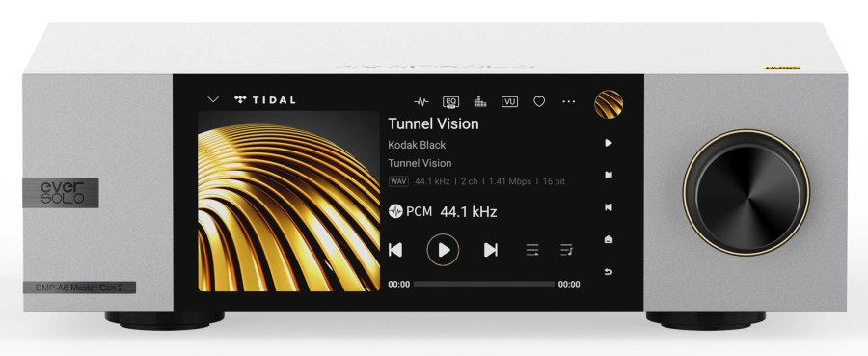Screen dimensions: 868x356
Task: Click the playback progress bar
Action: coord(484,284)
